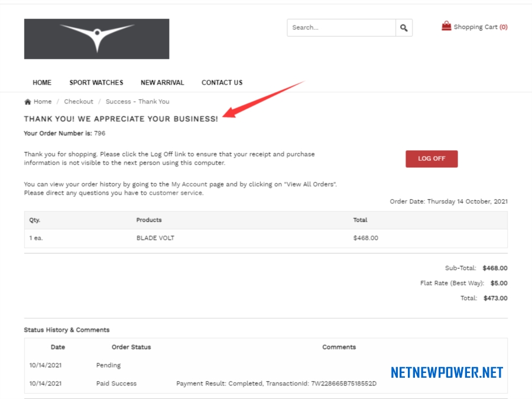The height and width of the screenshot is (399, 532).
Task: Click the magnifier search icon button
Action: (x=404, y=28)
